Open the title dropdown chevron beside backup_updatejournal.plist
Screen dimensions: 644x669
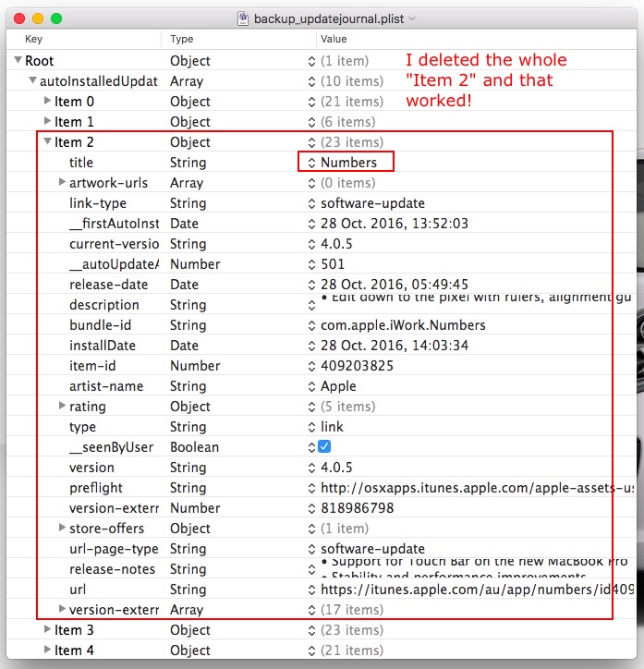click(412, 18)
